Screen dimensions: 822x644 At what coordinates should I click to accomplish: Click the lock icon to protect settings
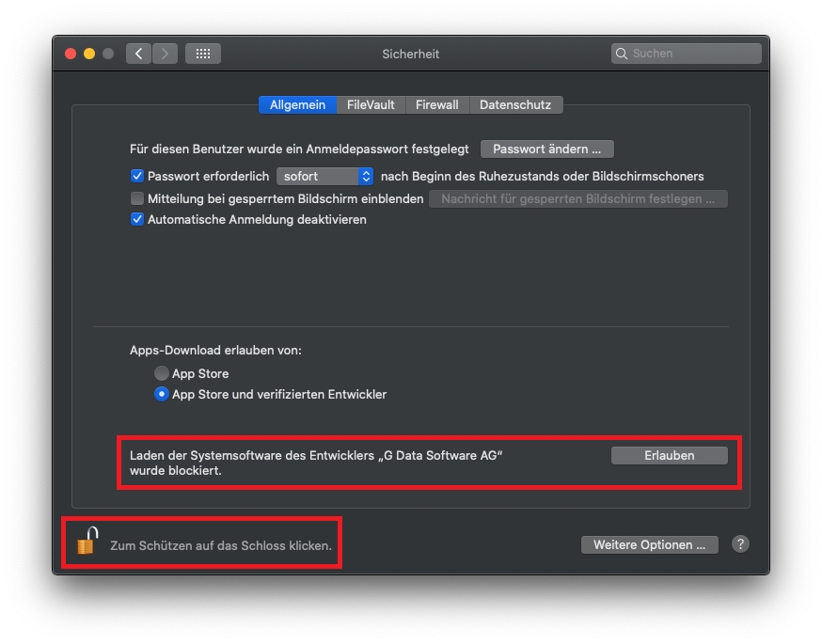pyautogui.click(x=87, y=542)
